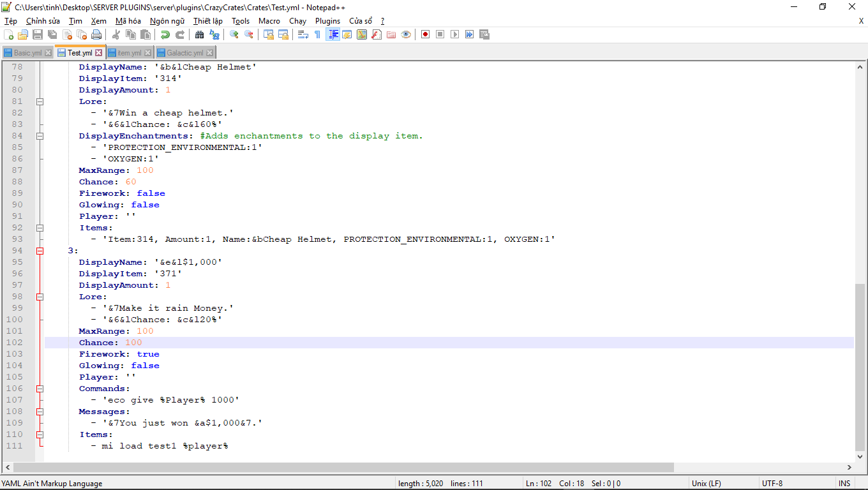This screenshot has height=490, width=868.
Task: Toggle the indent guide toolbar button
Action: point(333,34)
